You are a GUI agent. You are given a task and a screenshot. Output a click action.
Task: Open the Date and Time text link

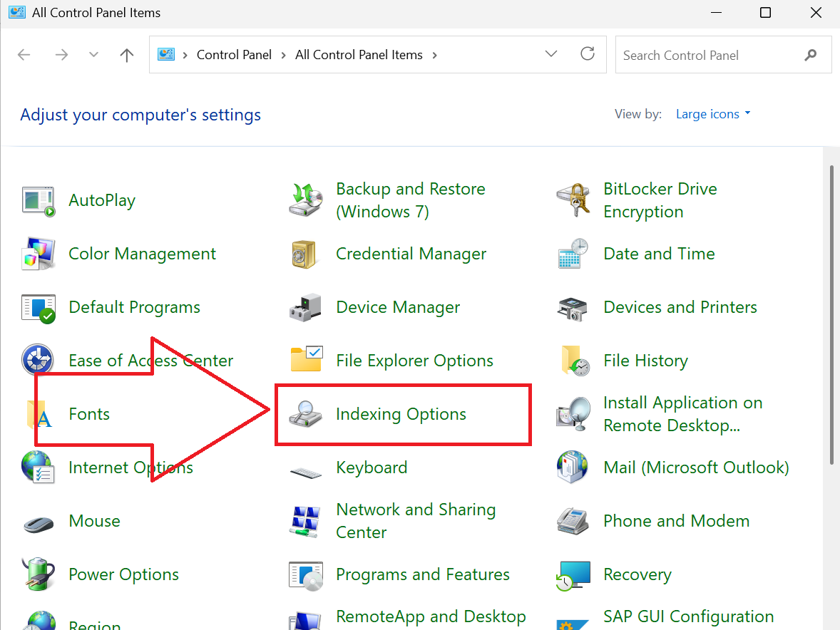(x=659, y=253)
